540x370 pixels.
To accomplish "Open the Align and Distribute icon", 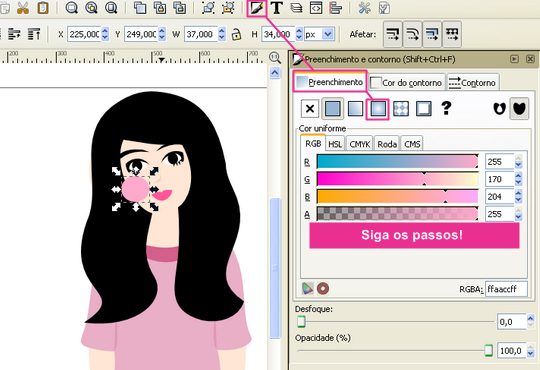I will [335, 8].
